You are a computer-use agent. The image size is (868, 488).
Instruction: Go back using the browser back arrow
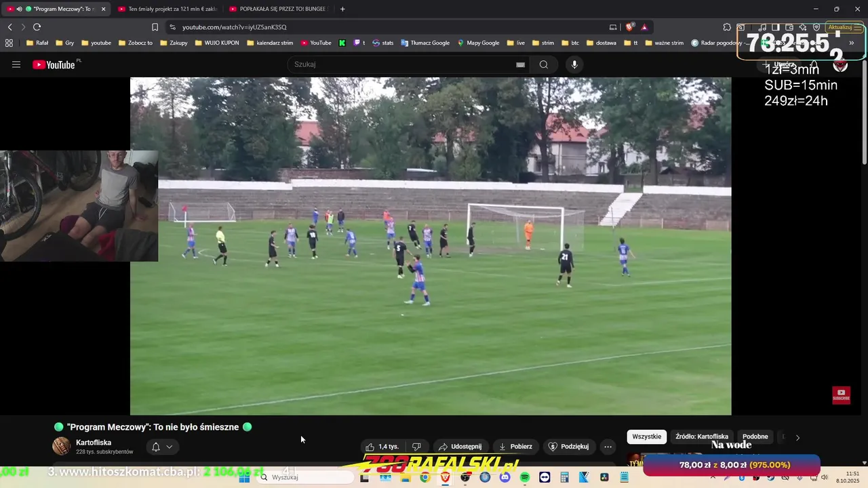coord(9,27)
